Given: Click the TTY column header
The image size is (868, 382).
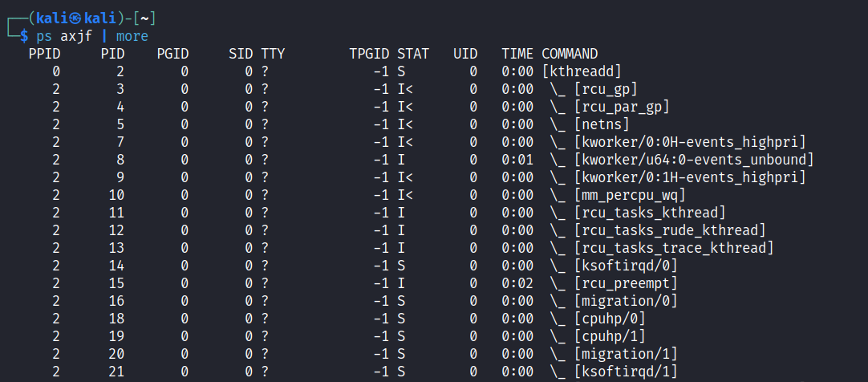Looking at the screenshot, I should coord(273,54).
